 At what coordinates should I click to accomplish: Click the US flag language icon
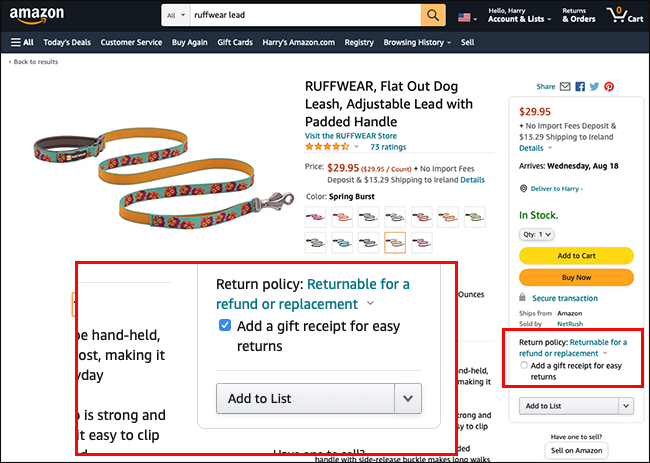pyautogui.click(x=465, y=17)
